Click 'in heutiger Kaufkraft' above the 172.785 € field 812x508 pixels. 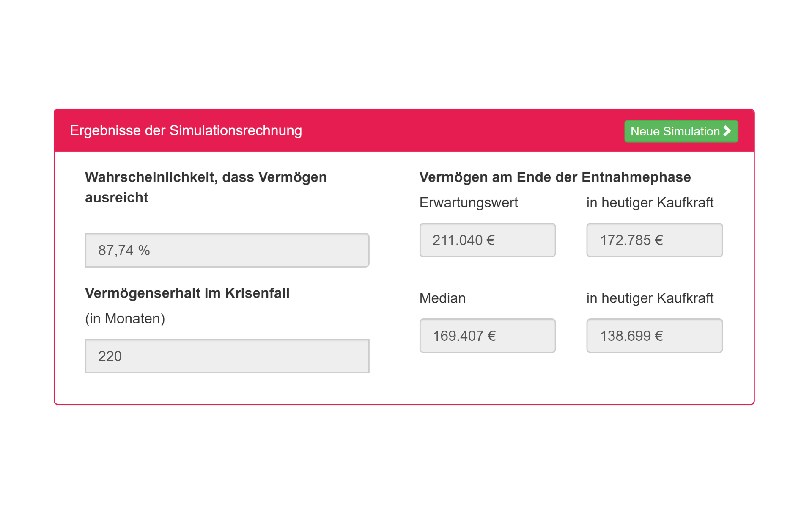coord(650,202)
